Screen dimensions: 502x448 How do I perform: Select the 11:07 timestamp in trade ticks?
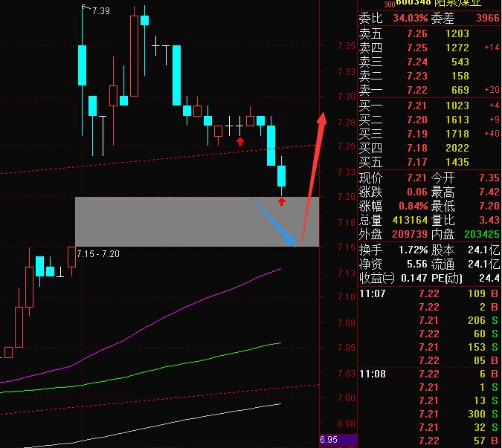click(x=373, y=293)
